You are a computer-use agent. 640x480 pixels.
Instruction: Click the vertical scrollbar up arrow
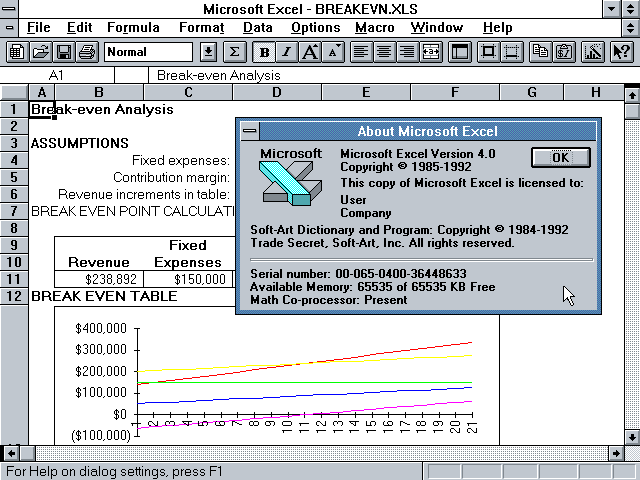[632, 96]
